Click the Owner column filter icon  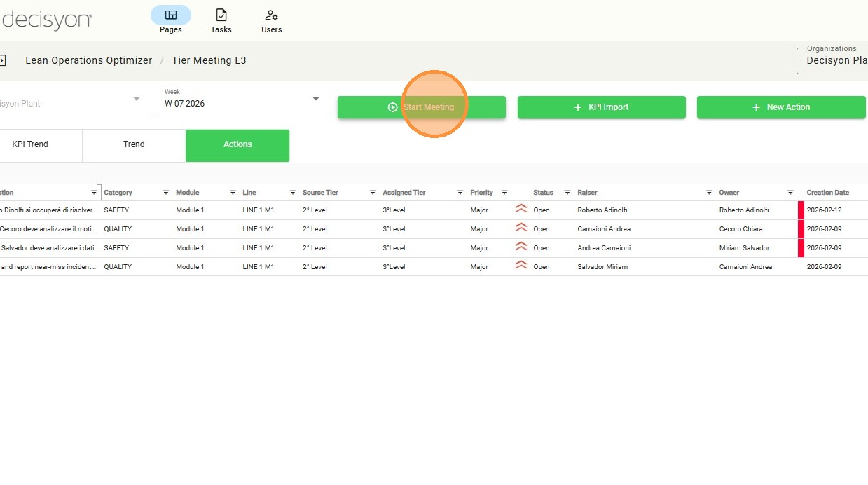(x=790, y=193)
